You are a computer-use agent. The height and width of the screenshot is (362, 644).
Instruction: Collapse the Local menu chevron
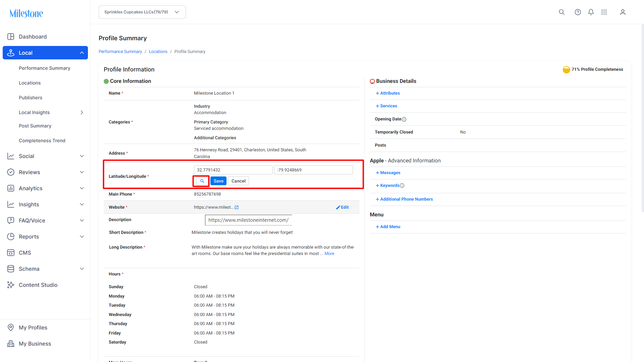click(82, 53)
